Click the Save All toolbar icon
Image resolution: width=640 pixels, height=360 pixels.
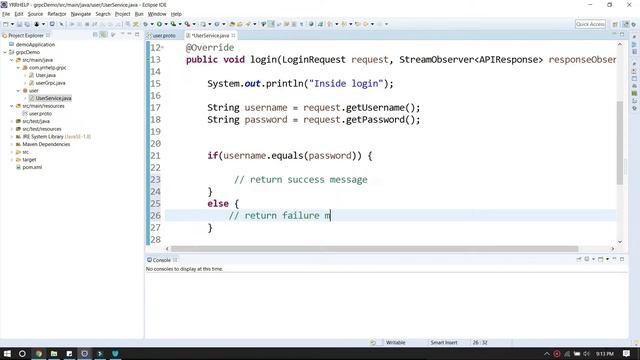pyautogui.click(x=27, y=24)
